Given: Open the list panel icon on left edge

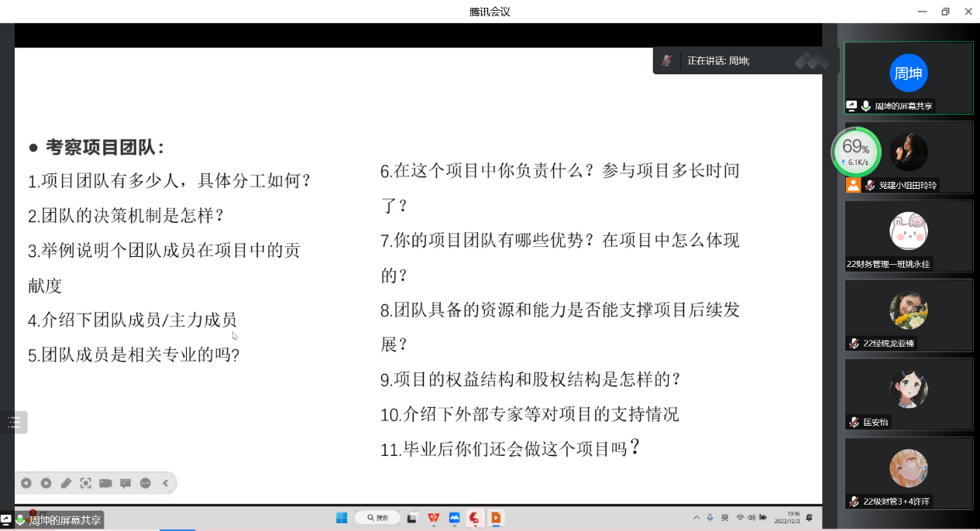Looking at the screenshot, I should [x=14, y=423].
